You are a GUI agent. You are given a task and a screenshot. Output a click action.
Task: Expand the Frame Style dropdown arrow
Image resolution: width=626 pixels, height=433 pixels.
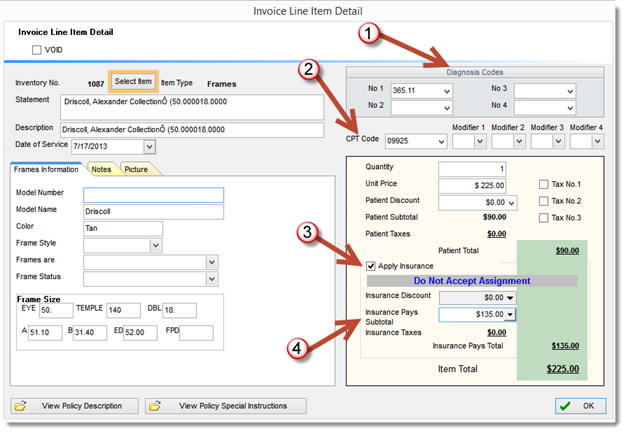click(156, 245)
